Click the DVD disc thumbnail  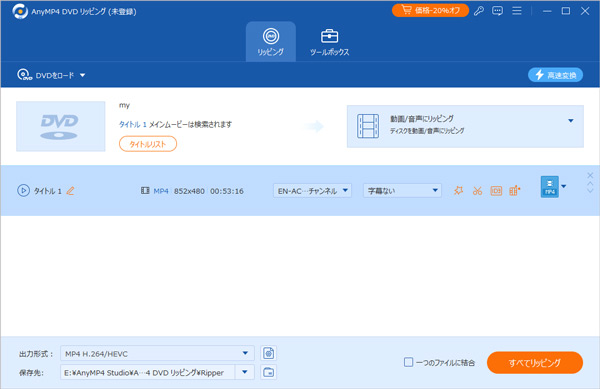click(x=60, y=126)
